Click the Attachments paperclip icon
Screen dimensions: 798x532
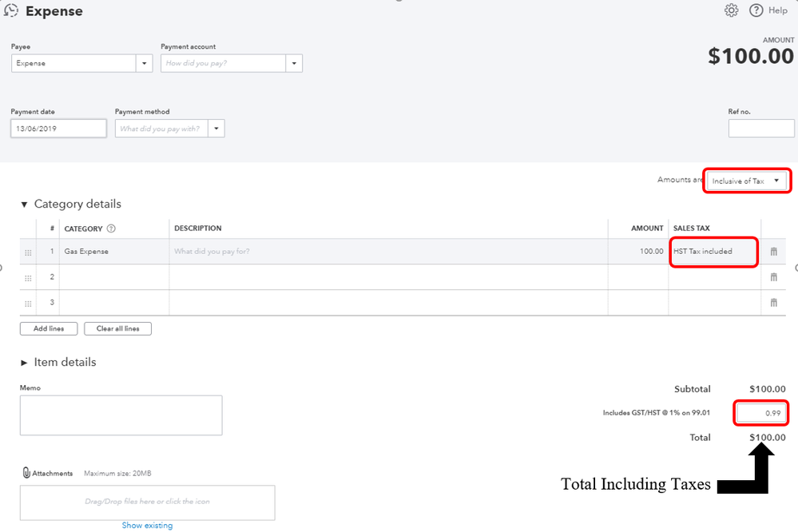(26, 473)
